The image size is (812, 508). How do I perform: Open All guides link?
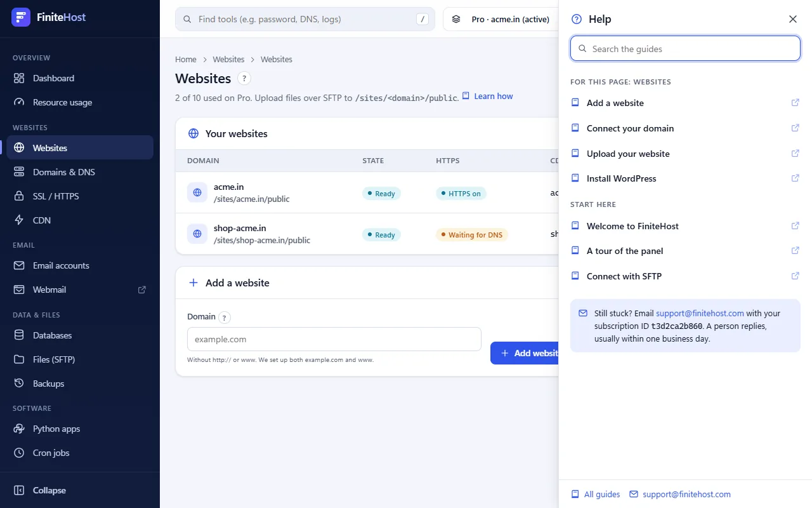(x=596, y=494)
